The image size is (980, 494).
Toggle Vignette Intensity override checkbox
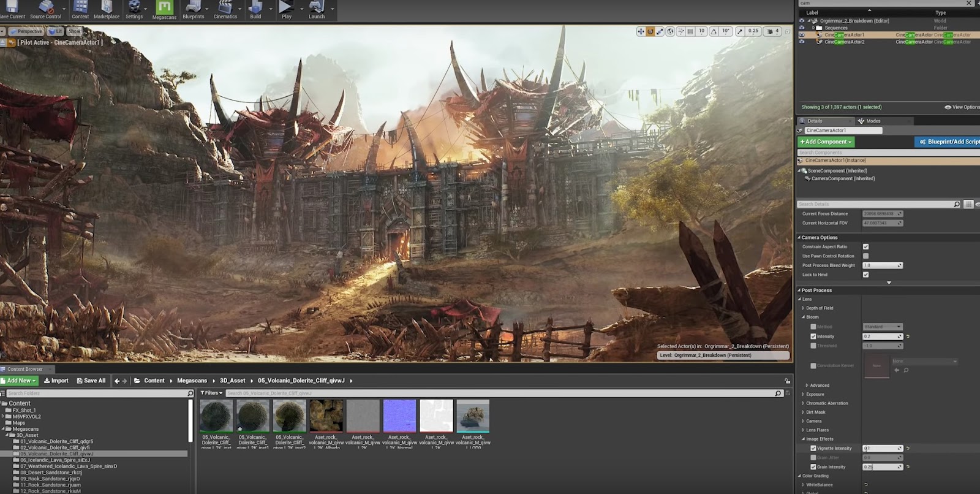pos(813,448)
